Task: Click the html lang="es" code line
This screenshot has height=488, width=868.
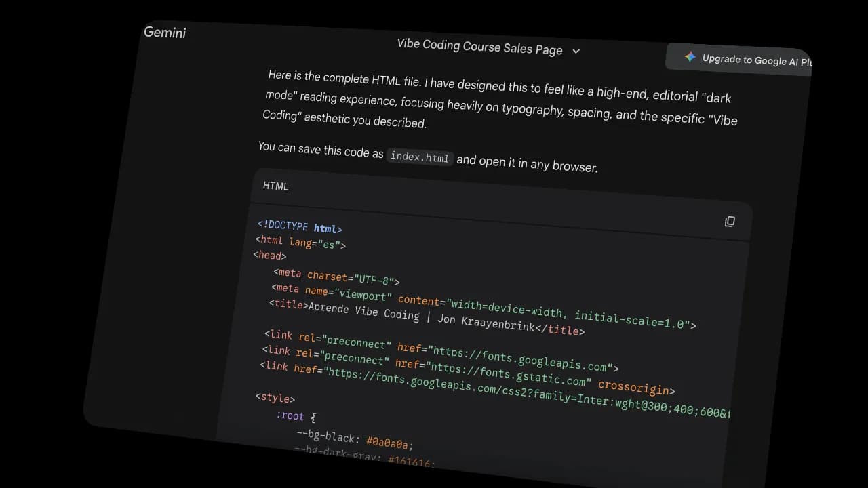Action: click(300, 243)
